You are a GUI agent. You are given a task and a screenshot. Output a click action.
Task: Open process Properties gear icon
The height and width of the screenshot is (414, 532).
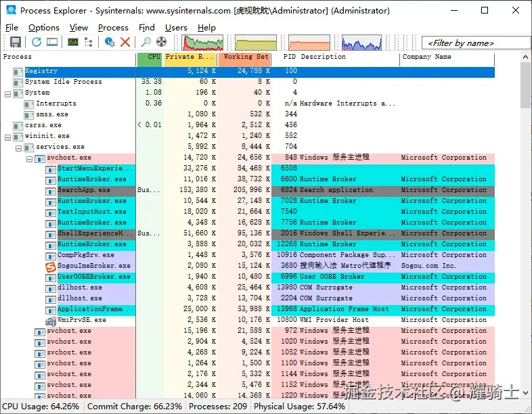coord(110,42)
